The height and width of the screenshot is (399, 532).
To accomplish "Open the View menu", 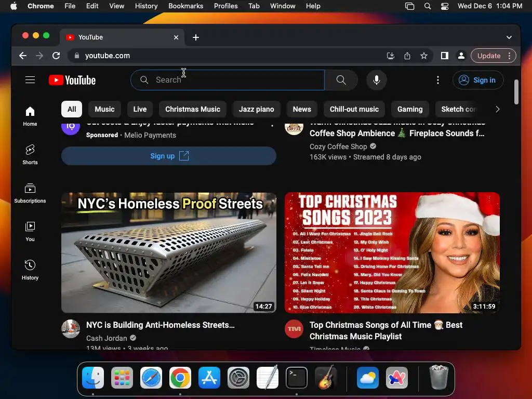I will (116, 6).
